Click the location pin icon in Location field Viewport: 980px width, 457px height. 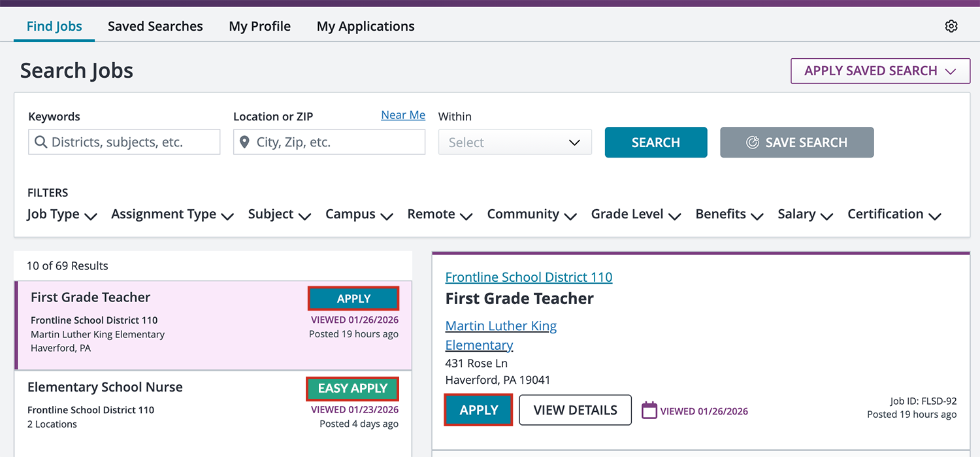coord(244,142)
